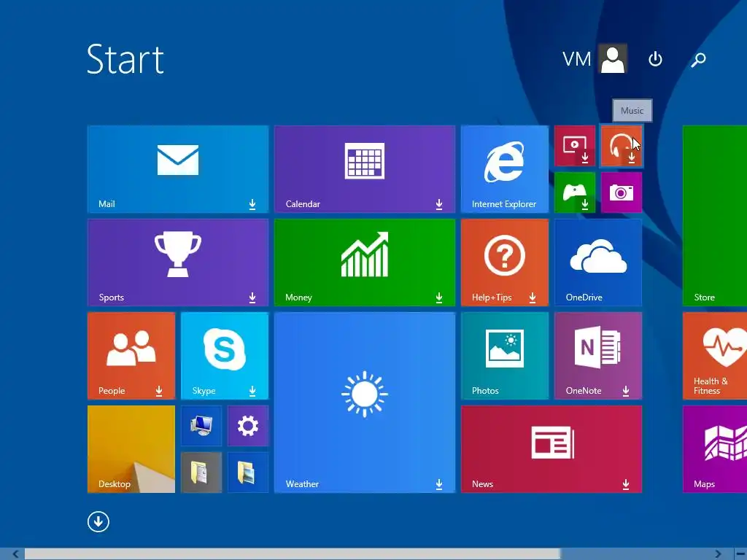Show all apps with down arrow
This screenshot has height=560, width=747.
coord(98,521)
